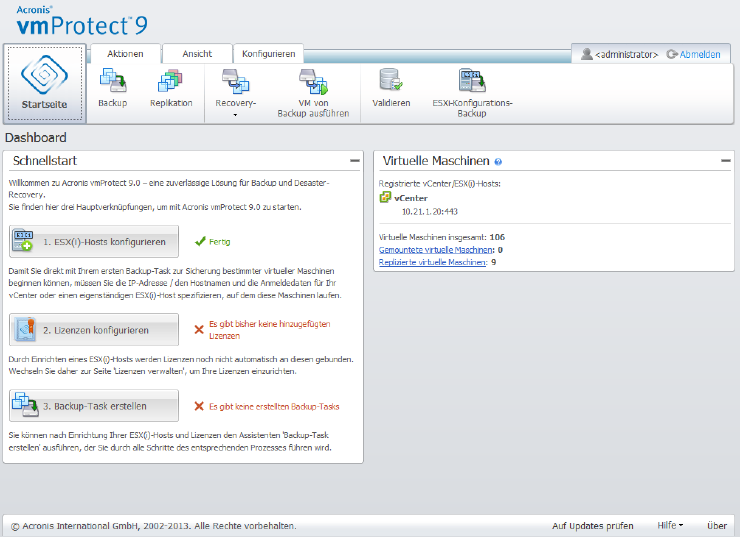Image resolution: width=740 pixels, height=537 pixels.
Task: Click the Über link
Action: (x=717, y=525)
